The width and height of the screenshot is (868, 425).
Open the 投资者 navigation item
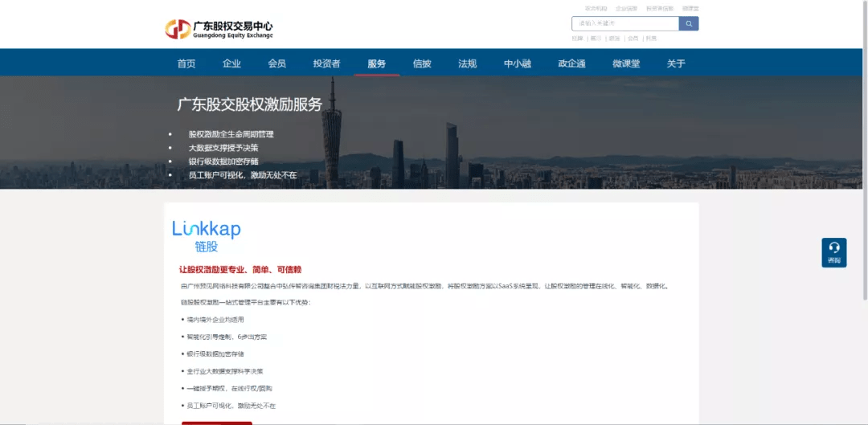point(326,63)
